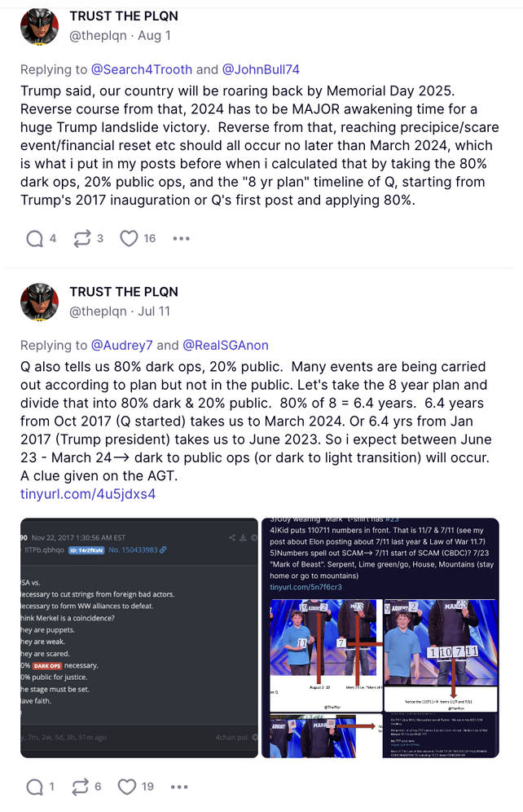
Task: Enlarge the talent show numbers image
Action: (380, 638)
